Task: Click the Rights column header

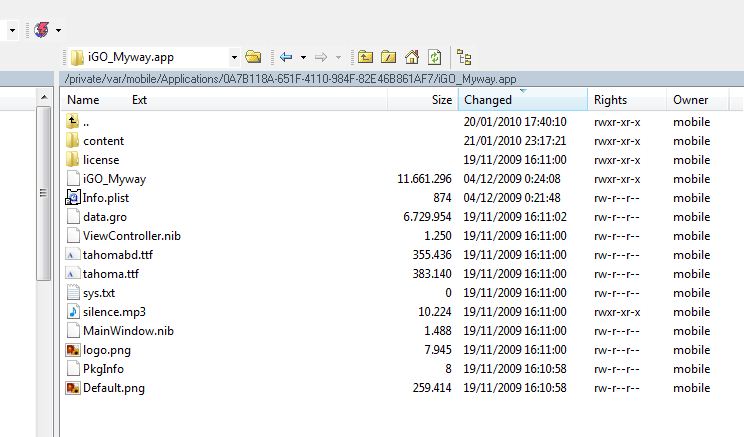Action: pos(610,99)
